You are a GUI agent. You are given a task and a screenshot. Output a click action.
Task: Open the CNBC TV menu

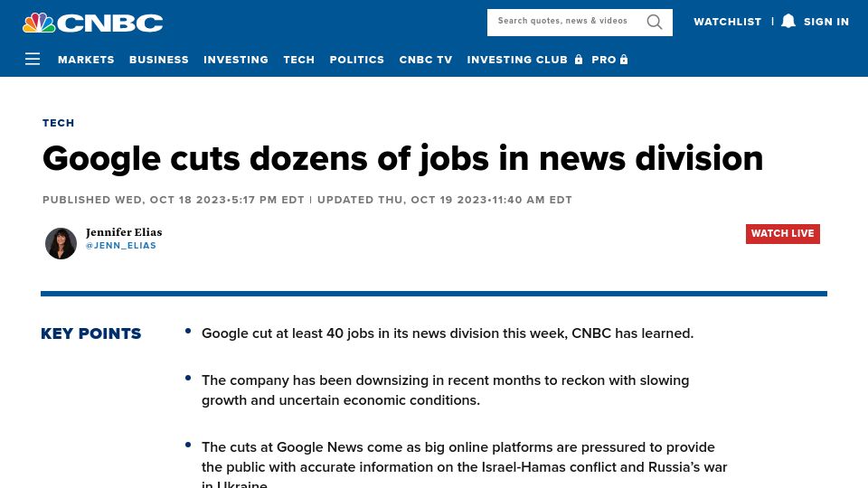pos(426,60)
